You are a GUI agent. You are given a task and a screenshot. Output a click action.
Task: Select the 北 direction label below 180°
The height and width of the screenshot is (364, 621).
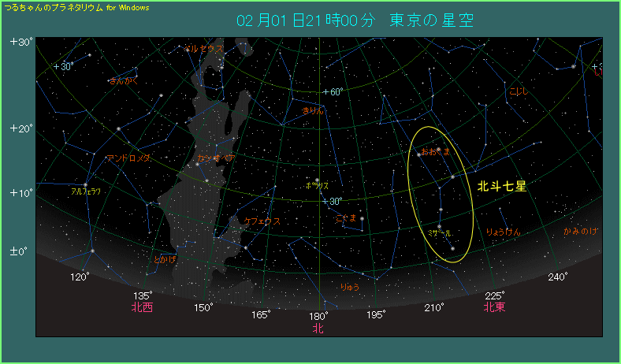coord(318,328)
